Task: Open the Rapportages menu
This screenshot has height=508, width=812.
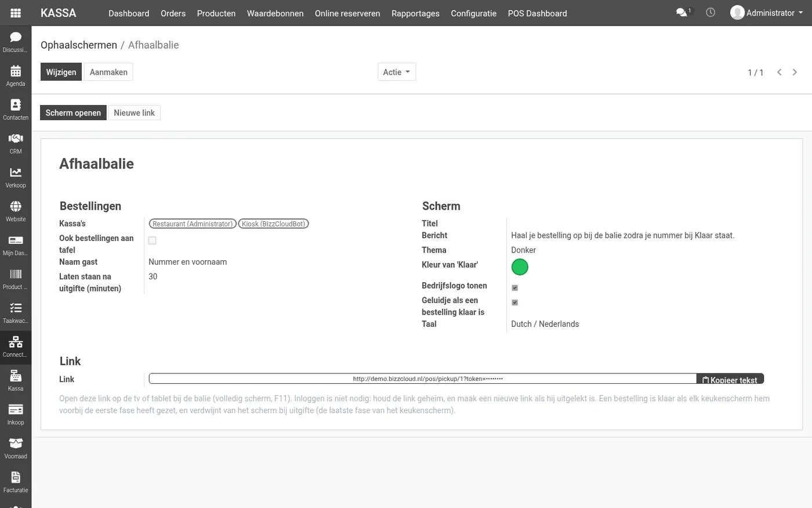Action: pyautogui.click(x=415, y=13)
